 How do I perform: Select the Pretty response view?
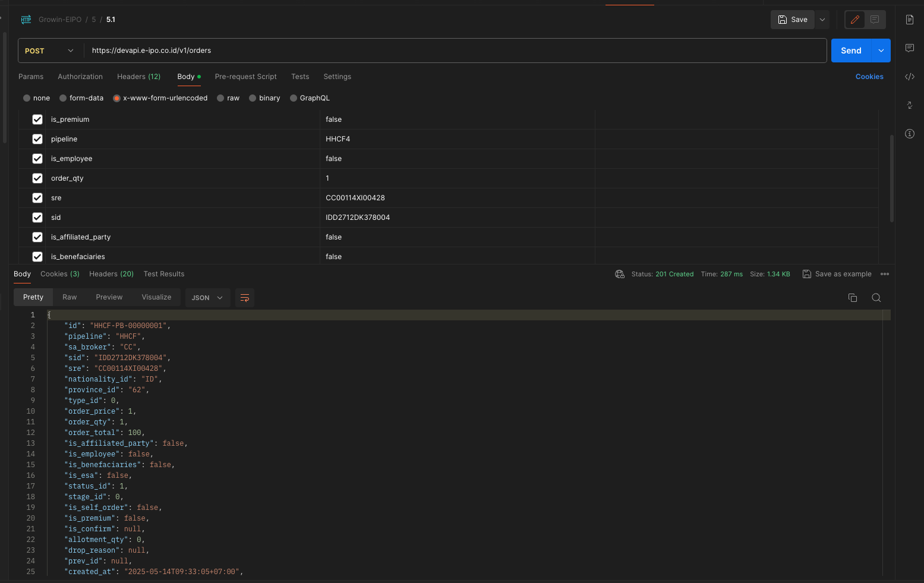click(x=33, y=297)
